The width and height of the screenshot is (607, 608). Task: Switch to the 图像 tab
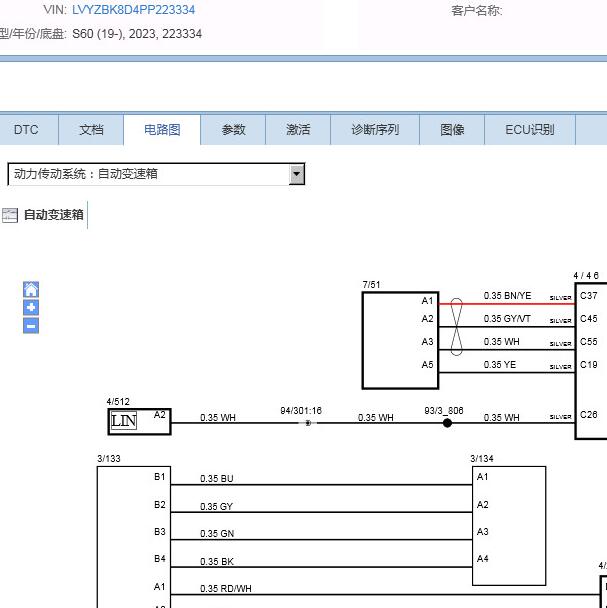coord(452,130)
